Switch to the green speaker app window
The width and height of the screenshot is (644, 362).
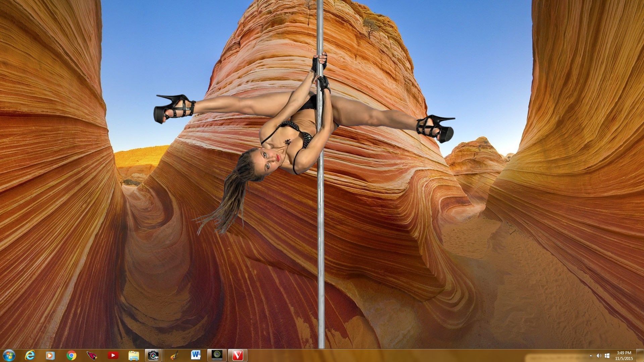(217, 355)
